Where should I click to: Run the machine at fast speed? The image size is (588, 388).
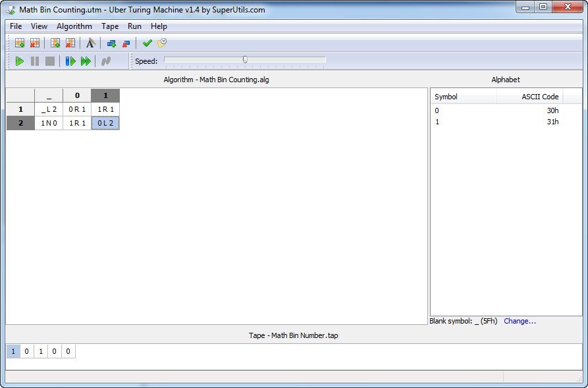pos(86,61)
